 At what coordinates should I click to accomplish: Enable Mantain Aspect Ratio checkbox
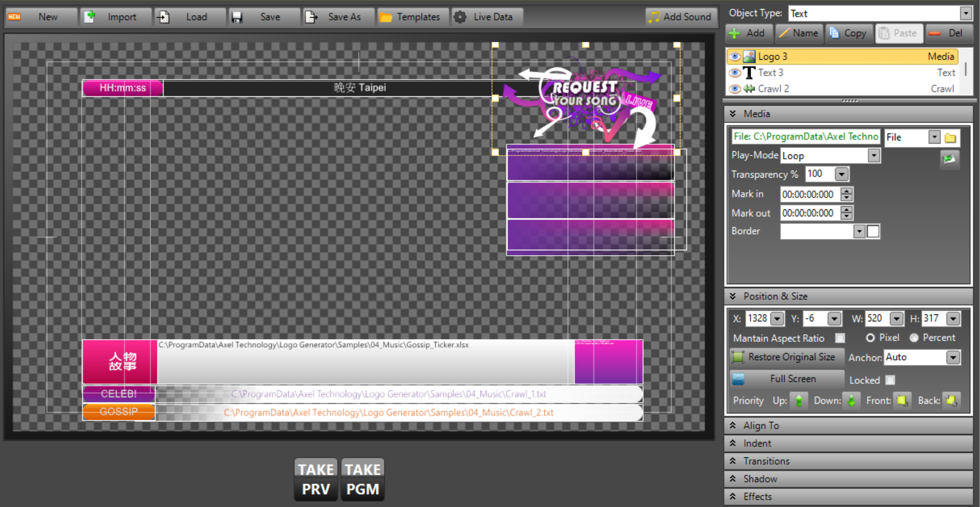click(839, 338)
